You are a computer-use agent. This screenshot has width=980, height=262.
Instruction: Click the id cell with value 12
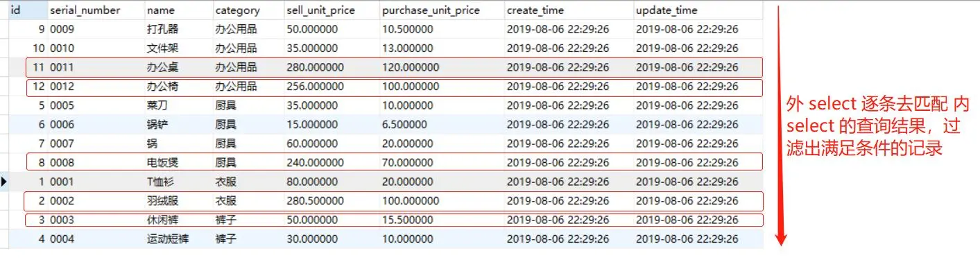click(x=39, y=86)
